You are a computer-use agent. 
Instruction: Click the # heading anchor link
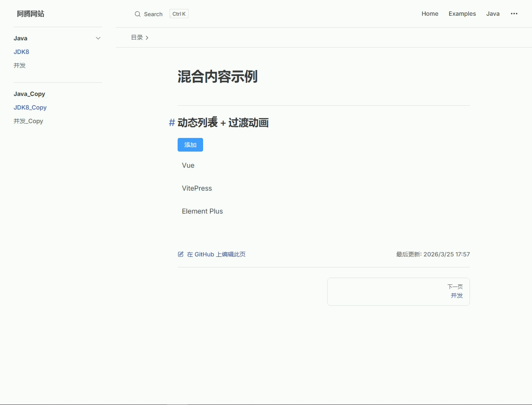pos(172,123)
